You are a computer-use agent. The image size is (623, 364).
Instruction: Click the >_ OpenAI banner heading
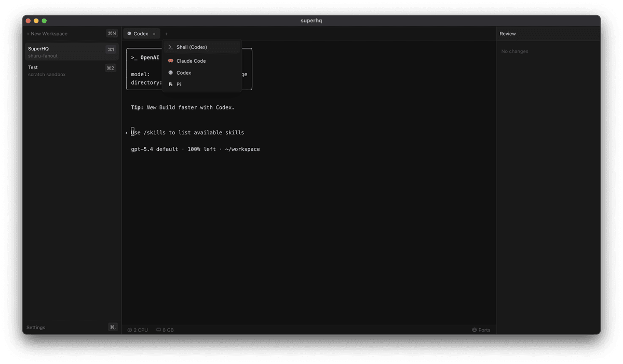point(145,58)
